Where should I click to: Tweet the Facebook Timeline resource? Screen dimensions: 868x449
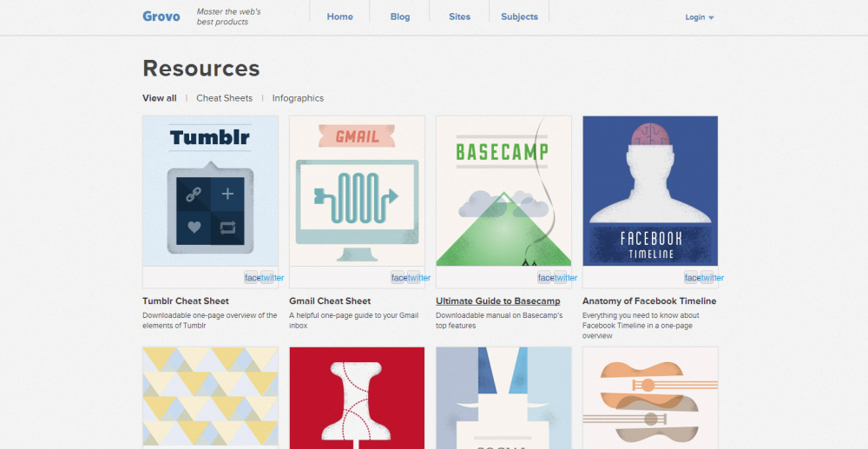tap(713, 278)
